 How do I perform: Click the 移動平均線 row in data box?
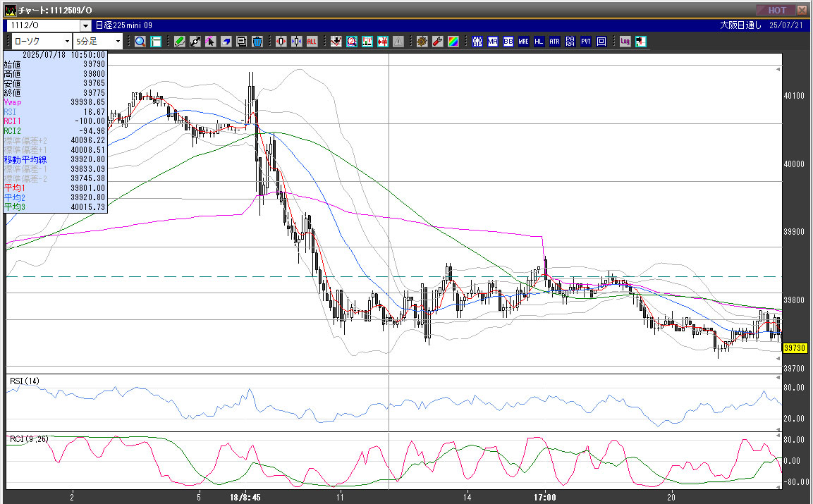point(55,160)
